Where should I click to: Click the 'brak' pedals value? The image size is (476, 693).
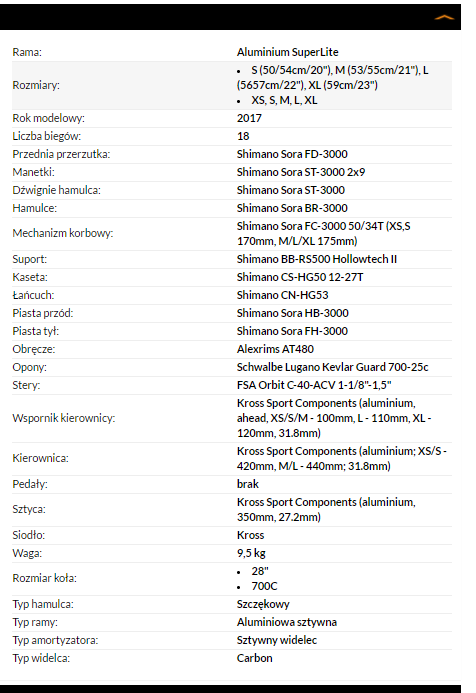point(248,484)
